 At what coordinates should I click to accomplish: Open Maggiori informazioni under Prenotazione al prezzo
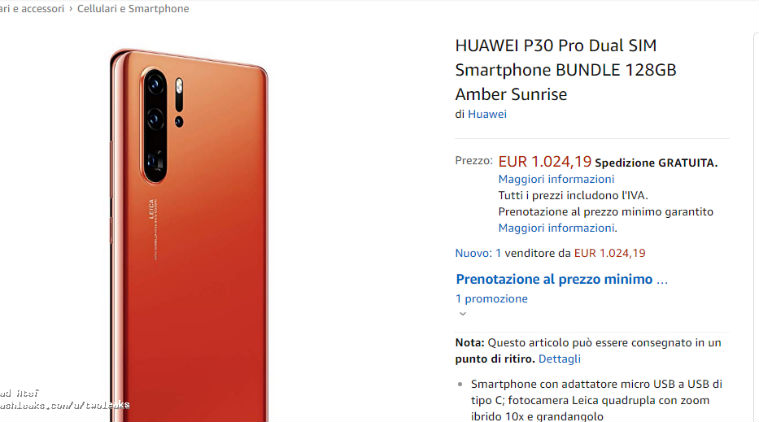(557, 228)
